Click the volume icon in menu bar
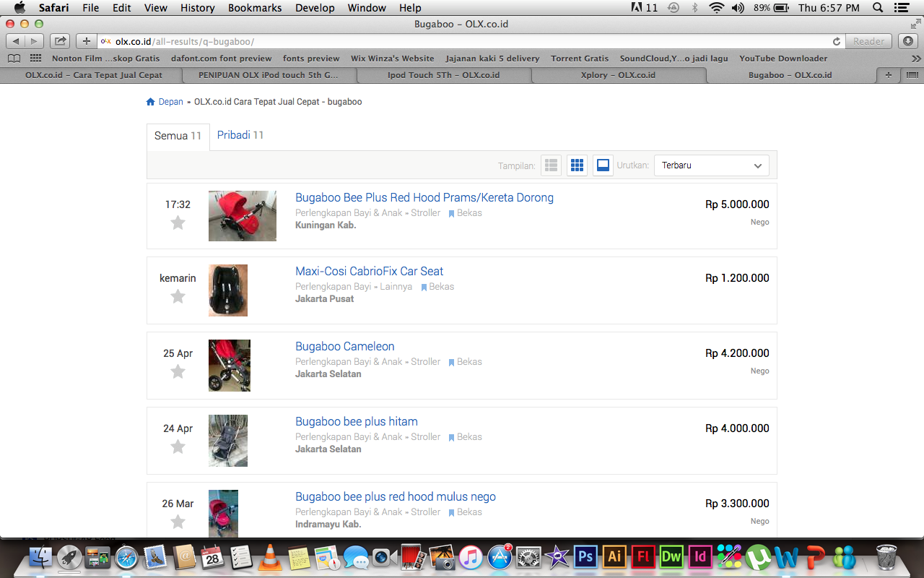The width and height of the screenshot is (924, 578). (x=737, y=8)
